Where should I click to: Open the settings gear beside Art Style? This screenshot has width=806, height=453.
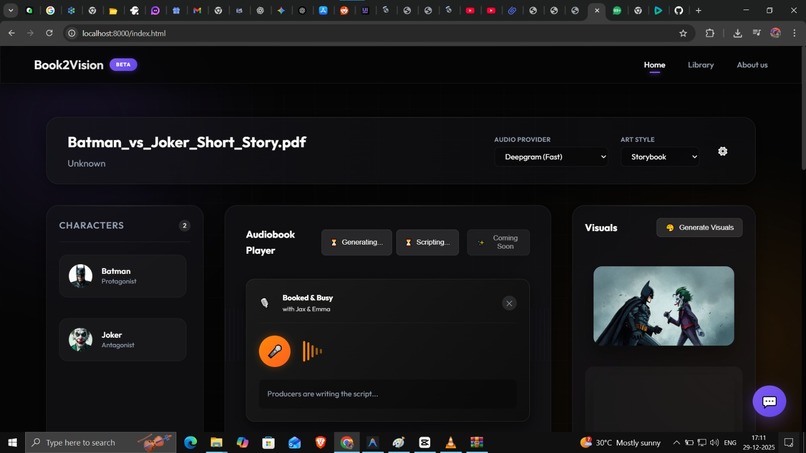tap(722, 151)
